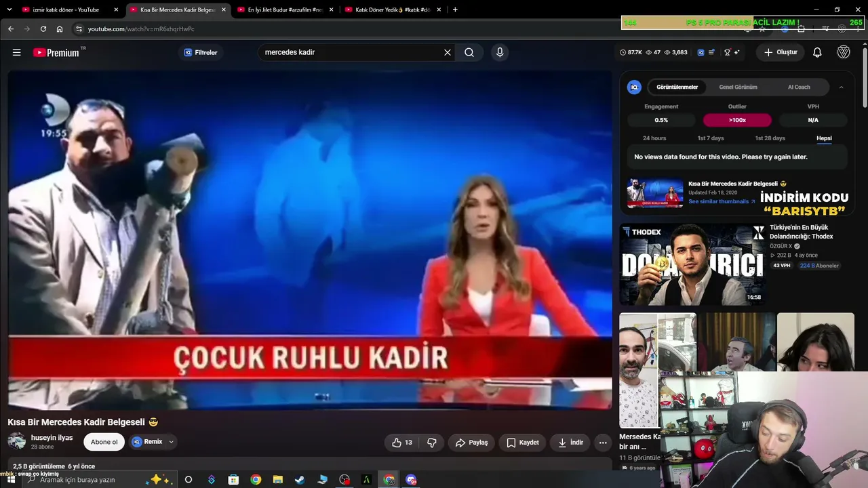The width and height of the screenshot is (868, 488).
Task: Download the video with İndir
Action: (x=570, y=443)
